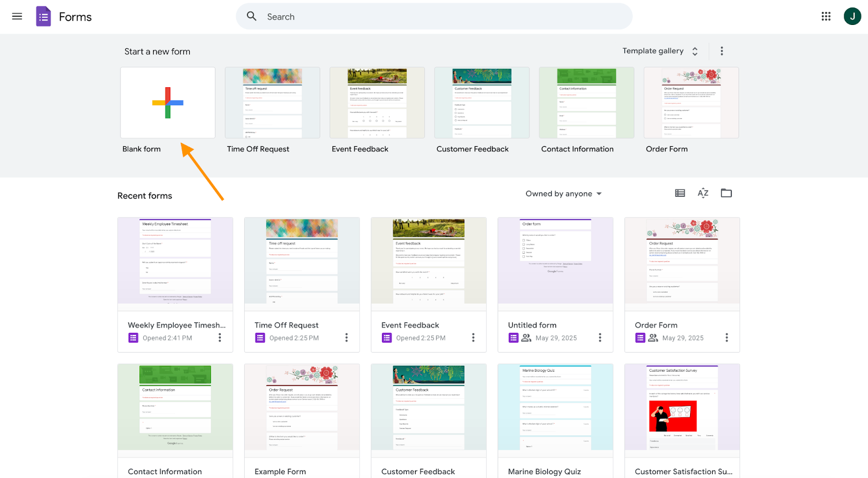
Task: Click the Customer Feedback template label
Action: pyautogui.click(x=473, y=149)
